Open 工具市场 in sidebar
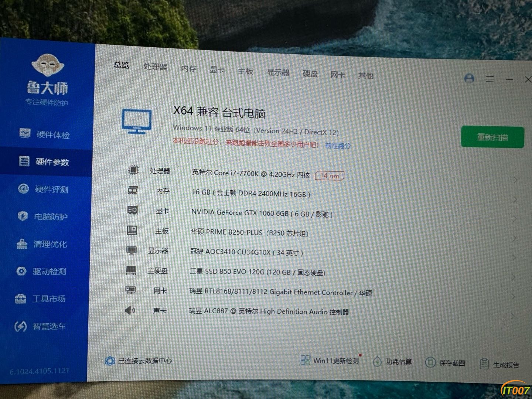 pyautogui.click(x=41, y=299)
